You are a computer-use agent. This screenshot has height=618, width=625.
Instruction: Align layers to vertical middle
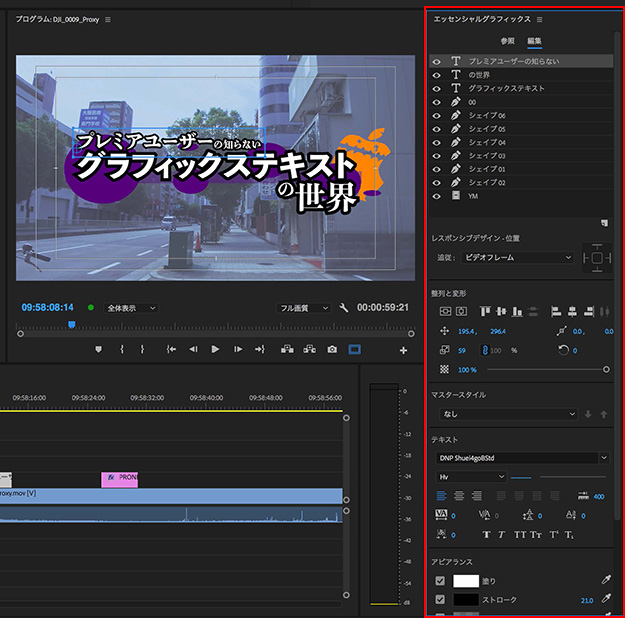(x=501, y=311)
